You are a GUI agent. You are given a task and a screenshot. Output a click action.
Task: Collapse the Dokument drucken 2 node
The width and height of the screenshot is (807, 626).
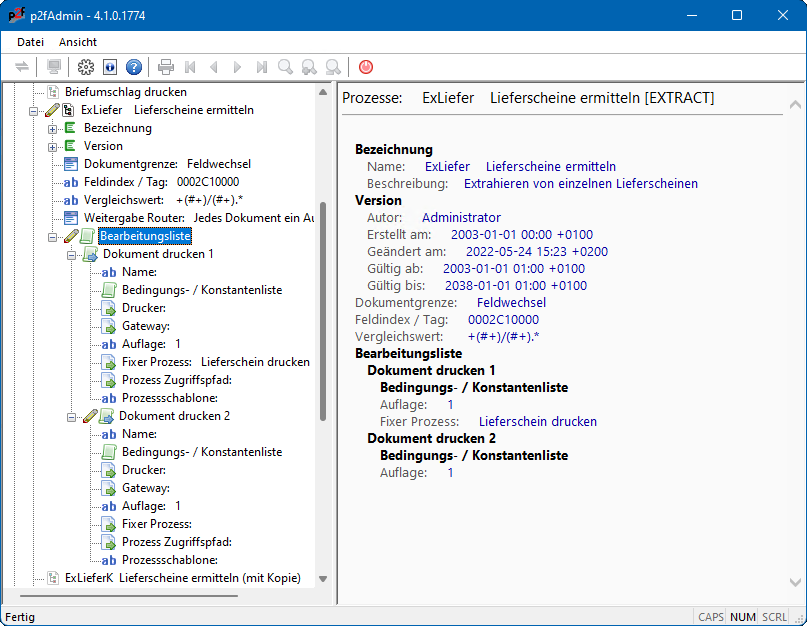pyautogui.click(x=71, y=416)
